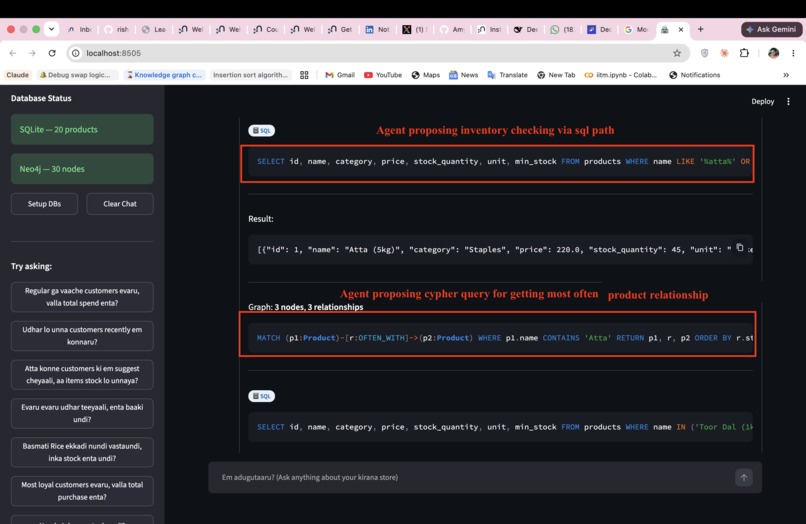Ask 'Udhar lo unna customers recently' suggestion
806x524 pixels.
pyautogui.click(x=82, y=336)
